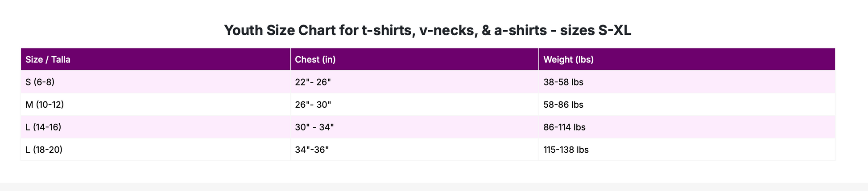
Task: Click the M (10-12) size cell
Action: 155,105
